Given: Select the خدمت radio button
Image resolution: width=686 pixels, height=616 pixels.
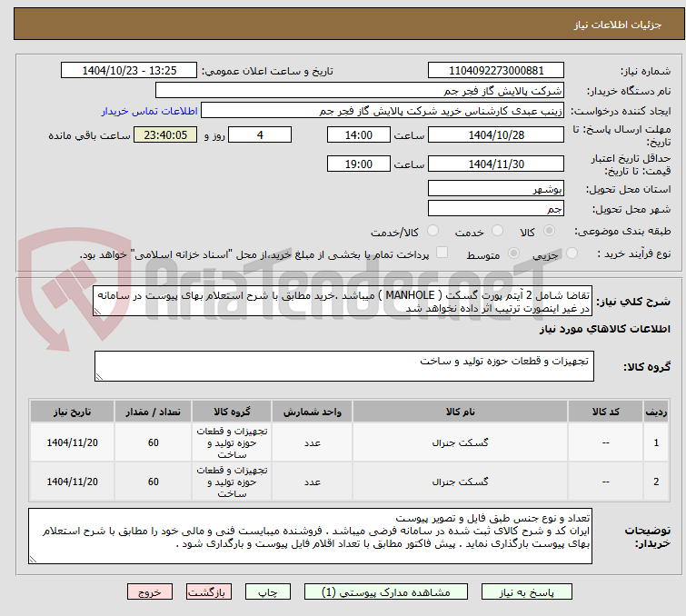Looking at the screenshot, I should pyautogui.click(x=497, y=231).
